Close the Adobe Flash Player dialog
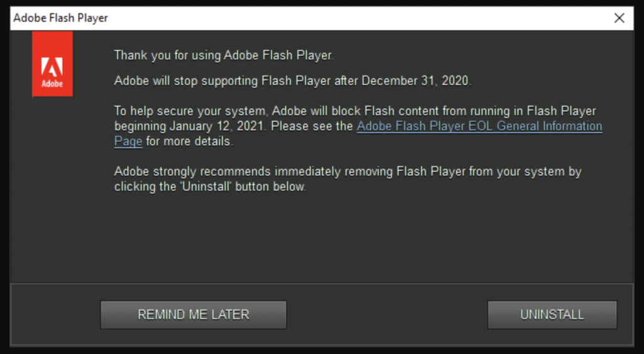 (619, 18)
